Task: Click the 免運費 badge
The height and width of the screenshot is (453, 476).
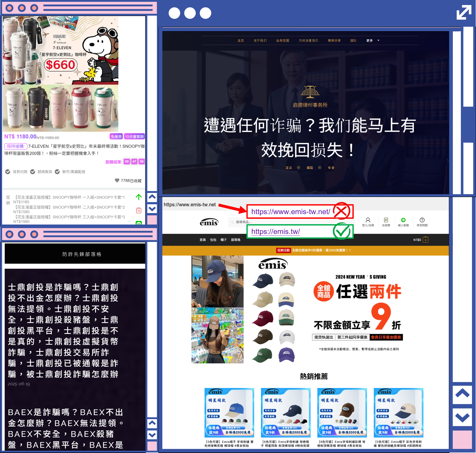Action: click(116, 136)
